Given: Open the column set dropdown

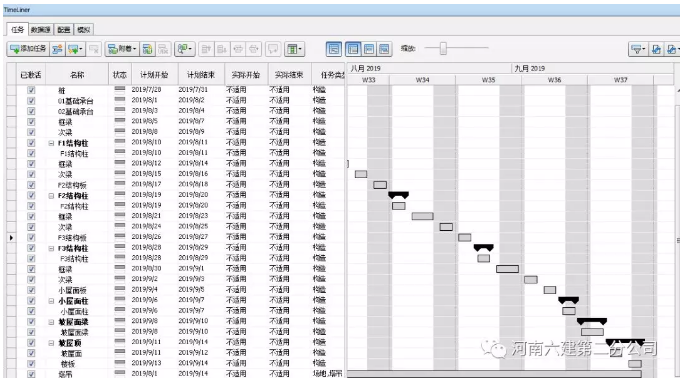Looking at the screenshot, I should [294, 49].
